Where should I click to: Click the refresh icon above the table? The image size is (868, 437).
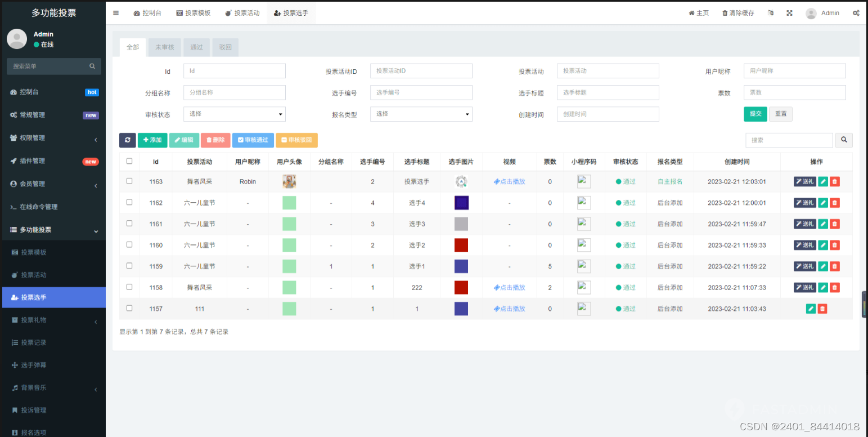(x=127, y=140)
